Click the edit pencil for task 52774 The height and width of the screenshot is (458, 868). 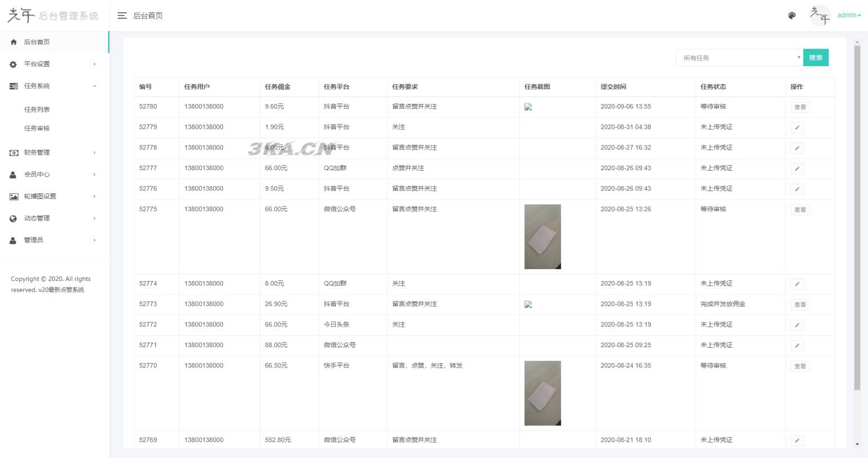[797, 284]
